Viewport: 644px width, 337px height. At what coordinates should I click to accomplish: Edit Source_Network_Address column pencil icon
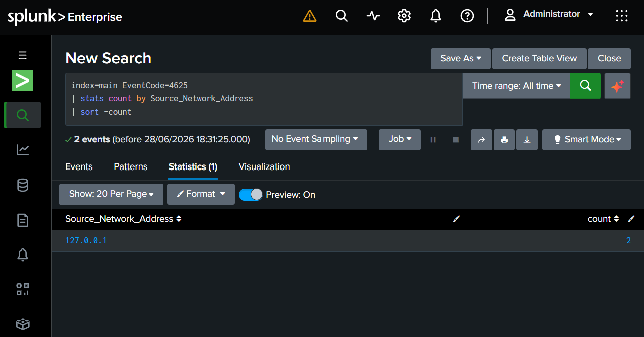coord(456,219)
